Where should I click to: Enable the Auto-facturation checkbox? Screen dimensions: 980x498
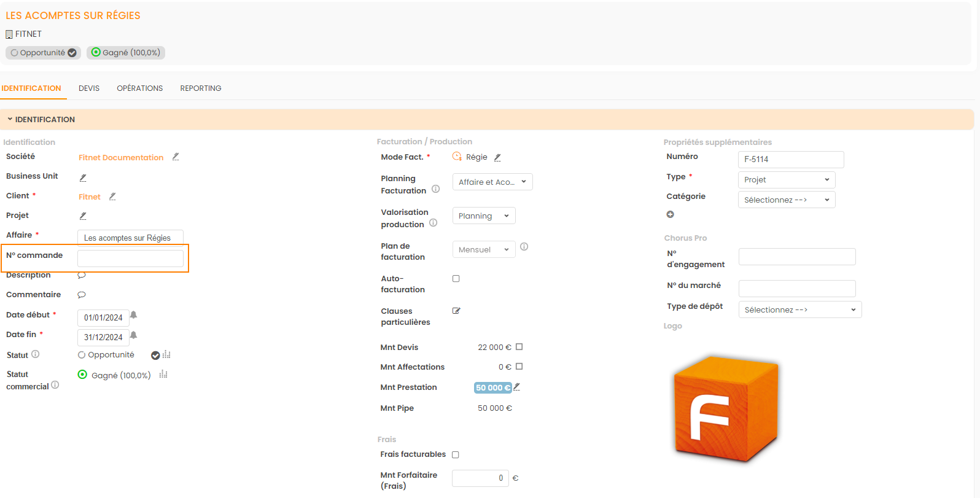[456, 279]
